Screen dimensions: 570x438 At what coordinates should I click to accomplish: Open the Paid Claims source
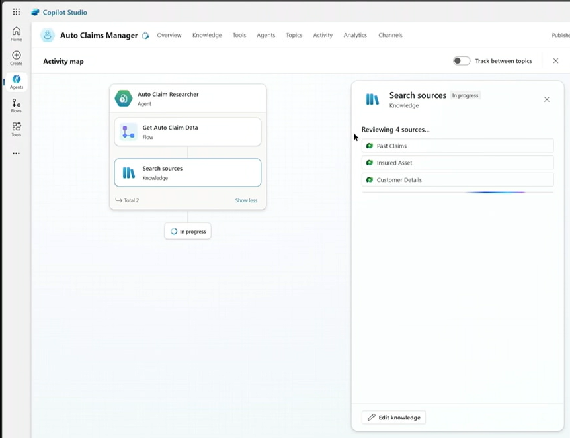(x=457, y=146)
